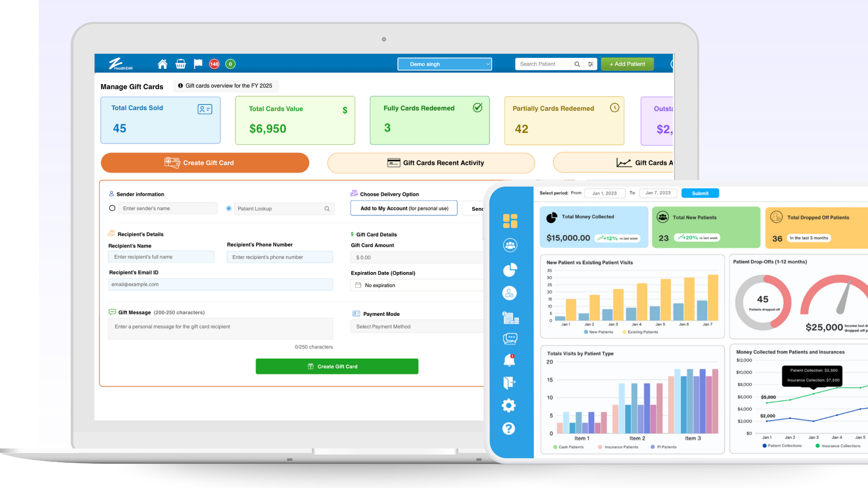Open the bell notifications icon in sidebar
The image size is (868, 488).
[x=509, y=360]
